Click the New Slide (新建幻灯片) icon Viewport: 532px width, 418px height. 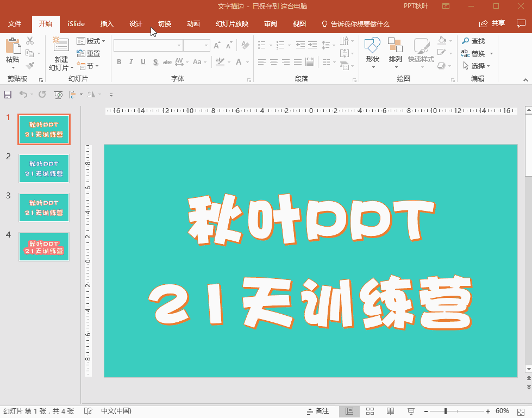coord(61,46)
